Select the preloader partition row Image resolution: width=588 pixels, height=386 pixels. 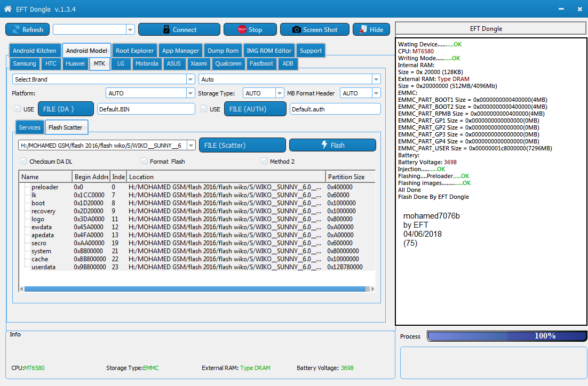[197, 187]
